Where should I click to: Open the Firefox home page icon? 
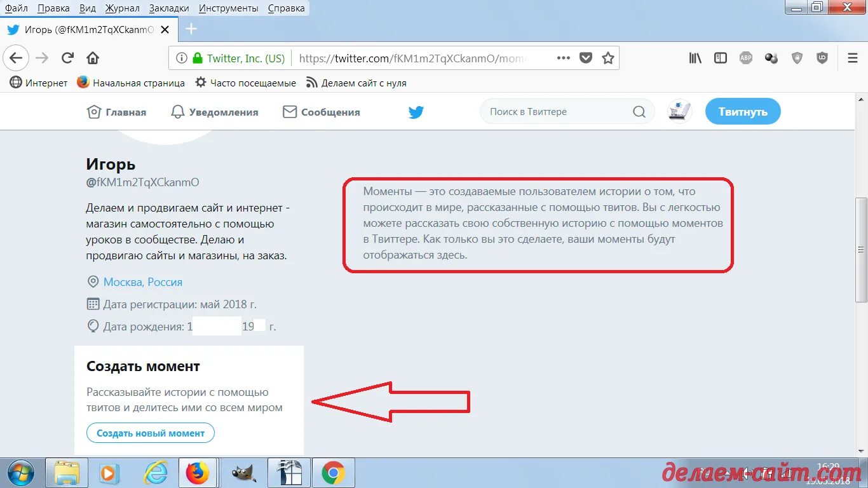pos(93,58)
